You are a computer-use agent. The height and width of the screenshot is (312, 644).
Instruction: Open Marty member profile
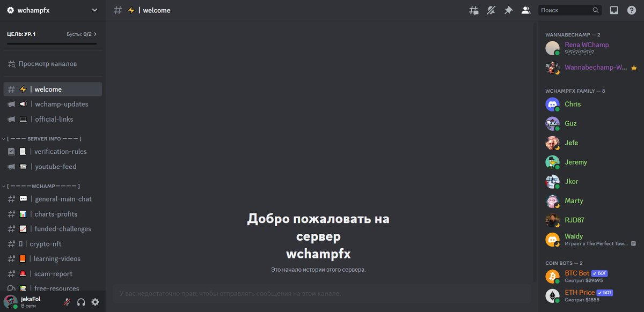[x=590, y=201]
